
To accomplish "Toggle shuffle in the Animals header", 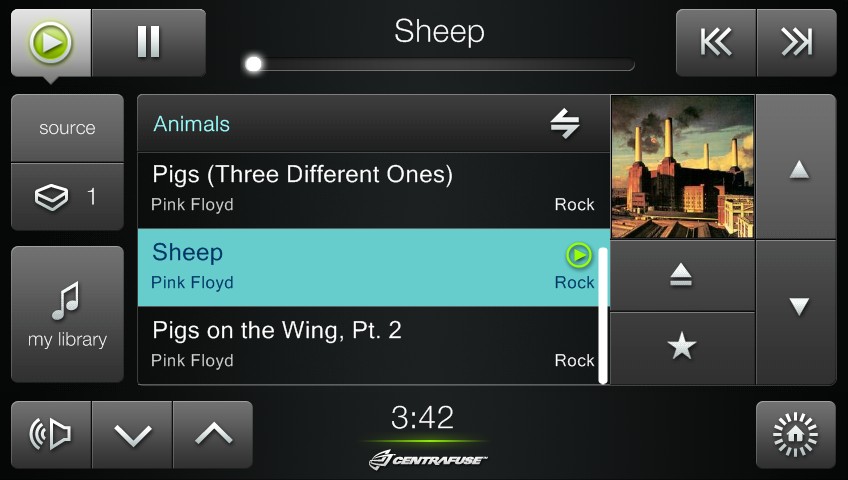I will point(565,124).
